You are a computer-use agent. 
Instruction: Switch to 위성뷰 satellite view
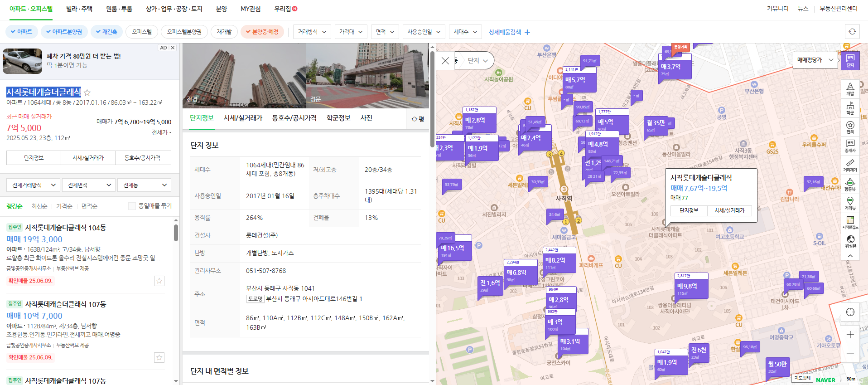[x=850, y=242]
